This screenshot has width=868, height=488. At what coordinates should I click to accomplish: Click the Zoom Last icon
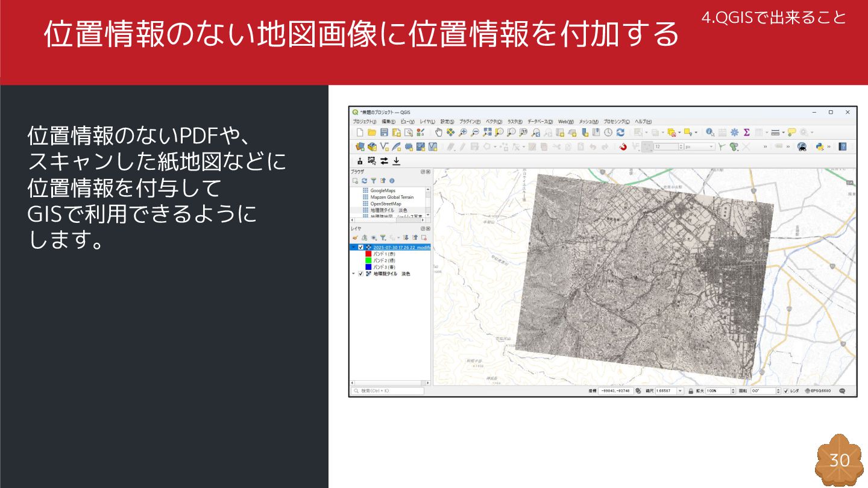tap(536, 132)
